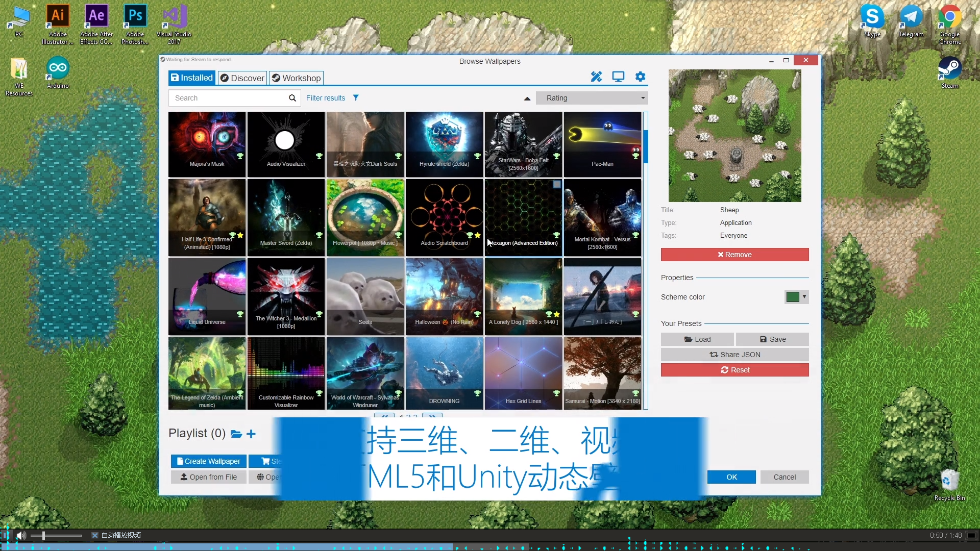Viewport: 980px width, 551px height.
Task: Switch to the Workshop tab
Action: [x=296, y=78]
